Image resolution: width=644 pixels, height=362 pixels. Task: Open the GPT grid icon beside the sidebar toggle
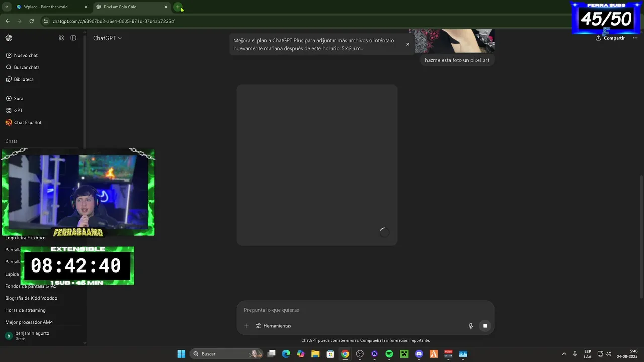(x=61, y=38)
